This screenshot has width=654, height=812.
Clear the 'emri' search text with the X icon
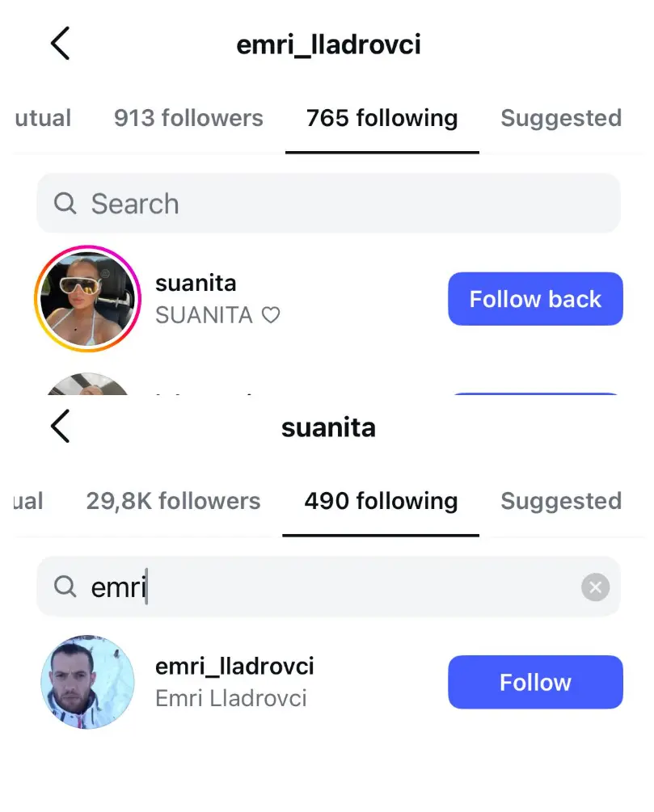(595, 587)
